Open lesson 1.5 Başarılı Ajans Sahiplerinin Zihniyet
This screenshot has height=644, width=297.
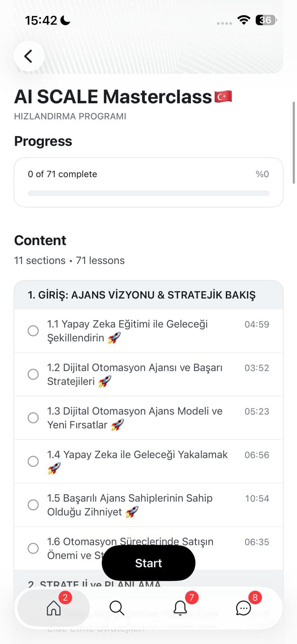(x=130, y=505)
